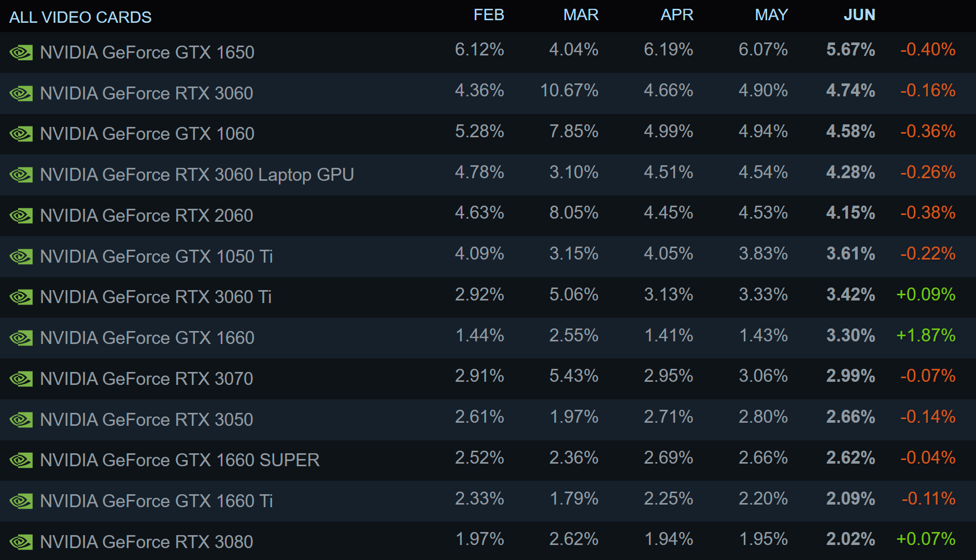Click the NVIDIA icon for GTX 1050 Ti

tap(21, 256)
